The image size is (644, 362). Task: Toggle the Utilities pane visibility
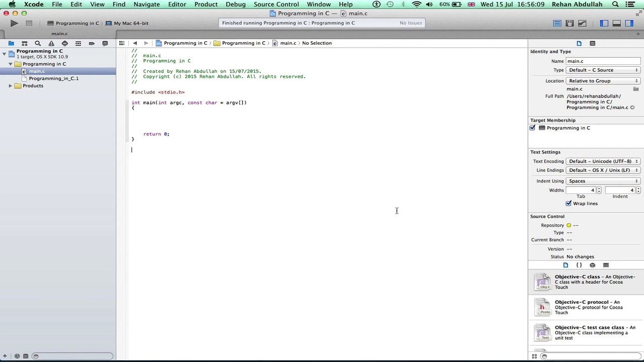629,23
